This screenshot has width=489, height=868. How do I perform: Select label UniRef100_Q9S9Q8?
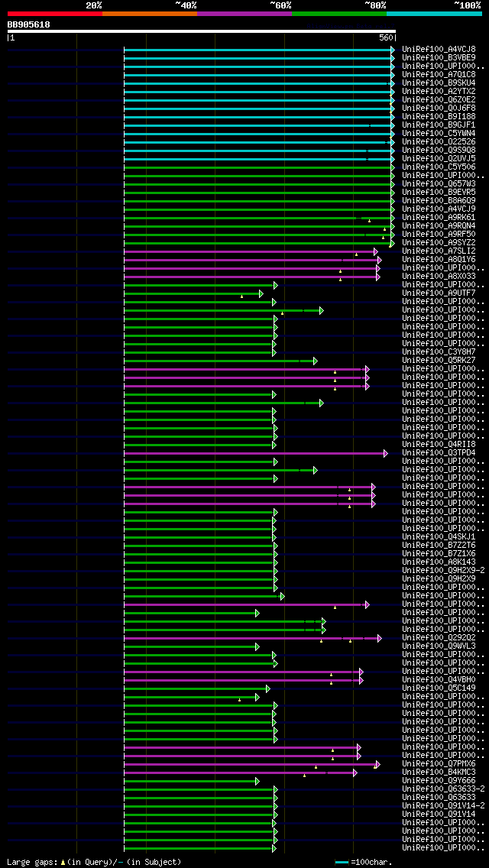coord(439,150)
